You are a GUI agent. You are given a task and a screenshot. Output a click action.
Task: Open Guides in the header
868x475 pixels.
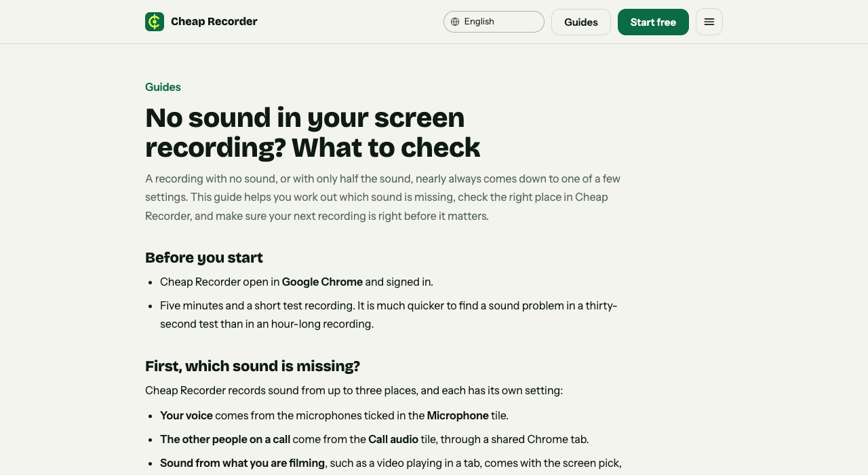tap(581, 22)
